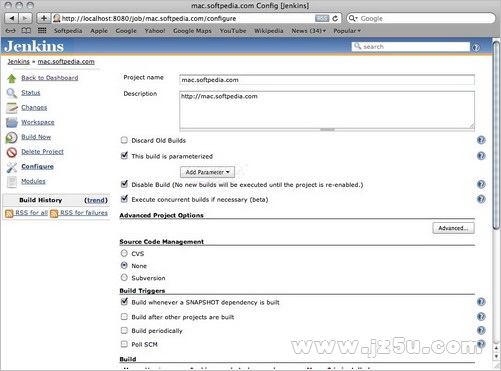This screenshot has width=501, height=371.
Task: Uncheck Build whenever a SNAPSHOT dependency is built
Action: pos(124,302)
